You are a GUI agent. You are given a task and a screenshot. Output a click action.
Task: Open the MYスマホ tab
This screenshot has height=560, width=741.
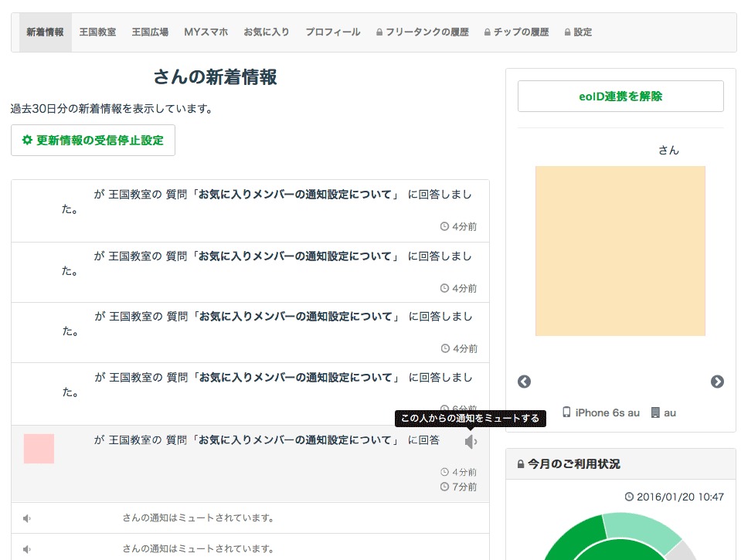[206, 32]
